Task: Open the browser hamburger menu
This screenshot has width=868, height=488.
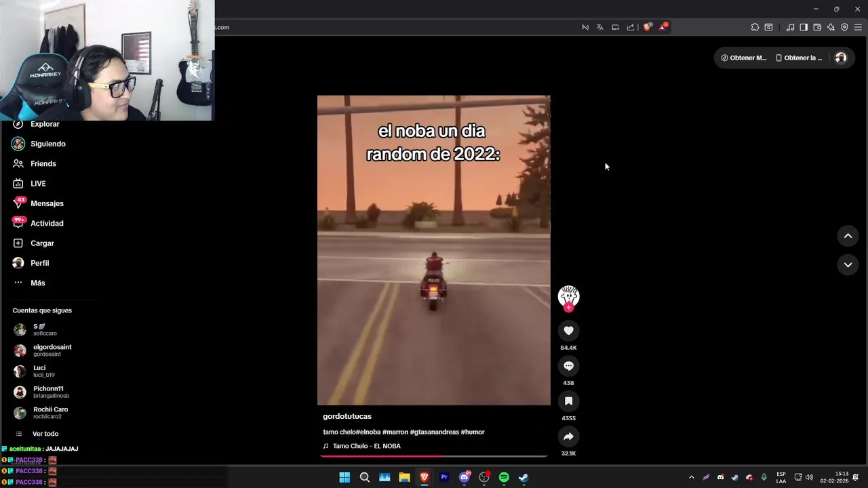Action: pos(858,27)
